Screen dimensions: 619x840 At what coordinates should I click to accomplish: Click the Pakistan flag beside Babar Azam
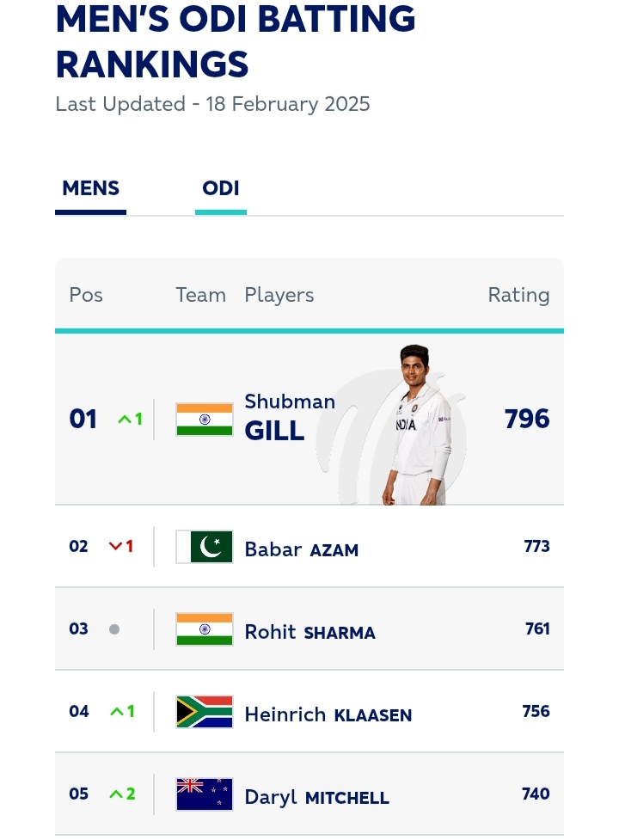(205, 547)
